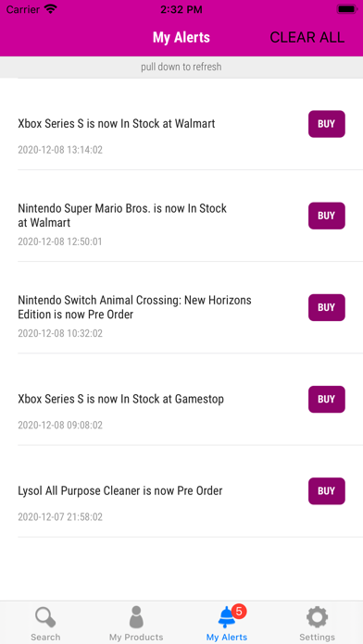Screen dimensions: 363x644
Task: Open the Settings gear icon
Action: coord(317,617)
